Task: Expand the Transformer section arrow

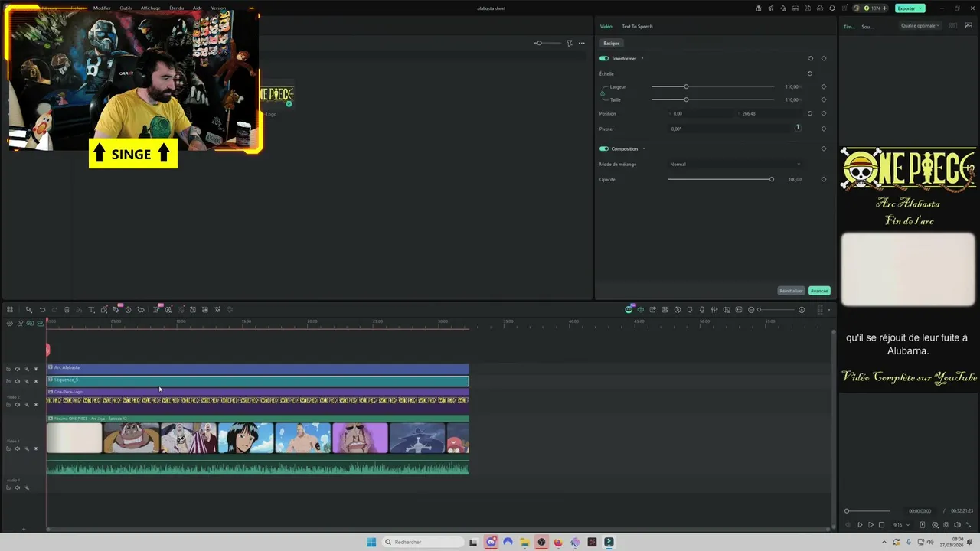Action: [642, 58]
